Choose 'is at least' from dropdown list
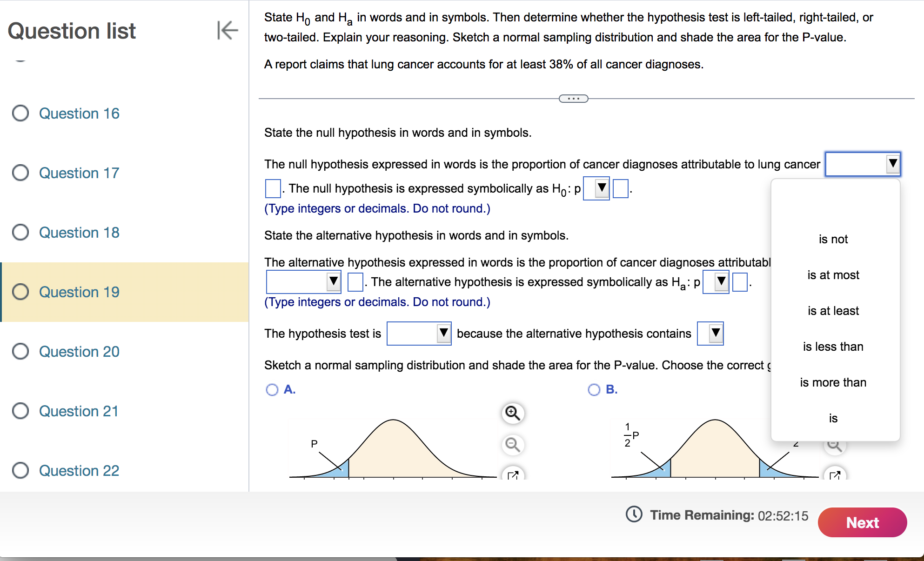Viewport: 924px width, 561px height. pyautogui.click(x=833, y=311)
